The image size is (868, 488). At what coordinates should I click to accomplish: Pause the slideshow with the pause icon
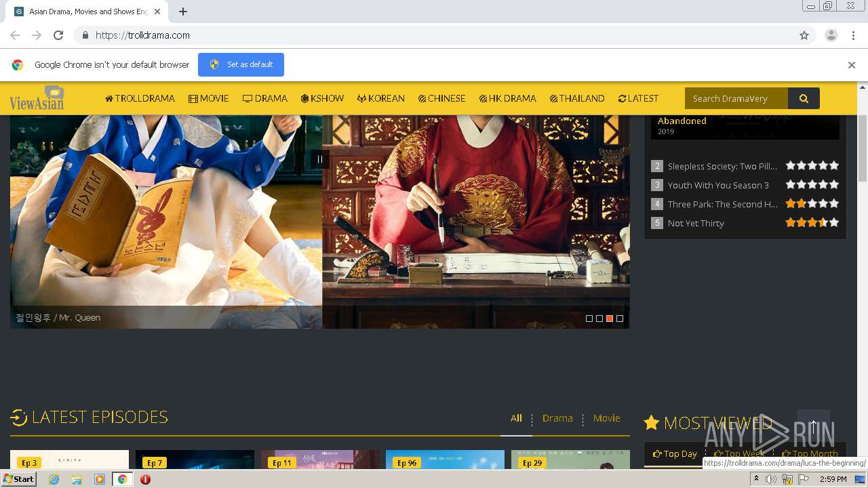click(320, 159)
